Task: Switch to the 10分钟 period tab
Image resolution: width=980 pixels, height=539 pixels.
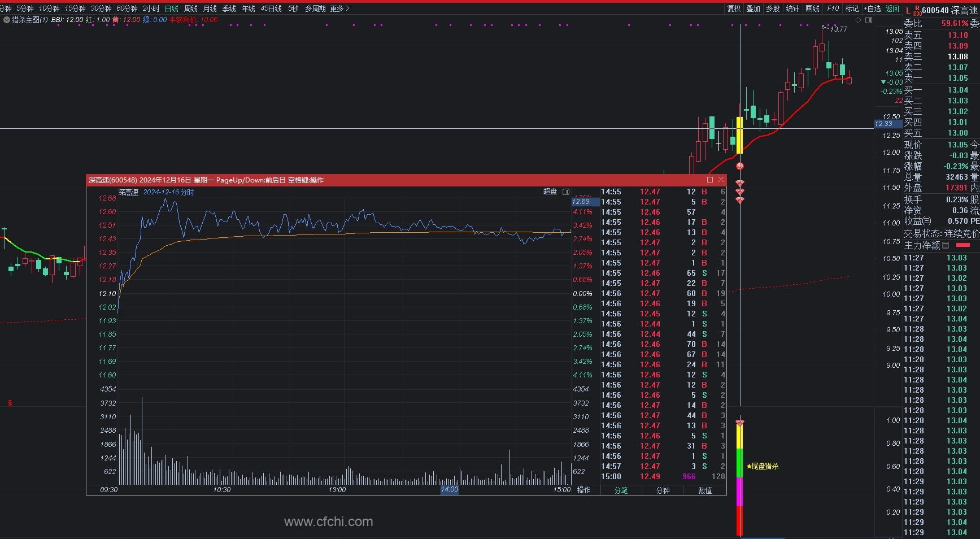Action: point(49,8)
